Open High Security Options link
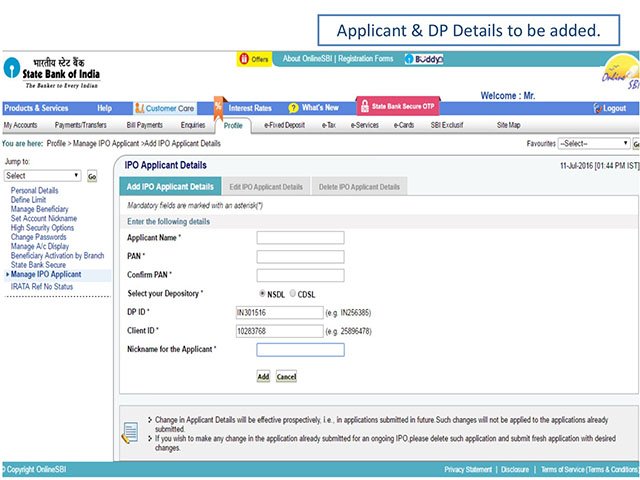 [x=42, y=228]
